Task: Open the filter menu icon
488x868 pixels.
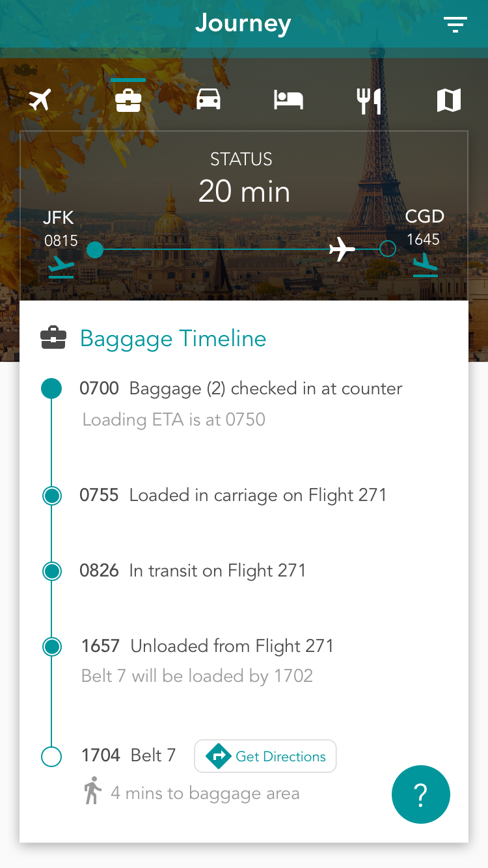Action: [x=455, y=25]
